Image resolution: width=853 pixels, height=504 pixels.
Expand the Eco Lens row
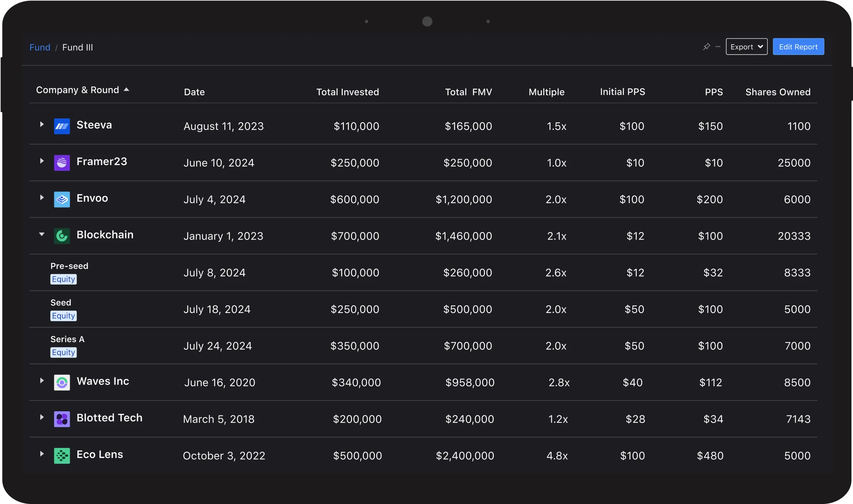[x=42, y=454]
